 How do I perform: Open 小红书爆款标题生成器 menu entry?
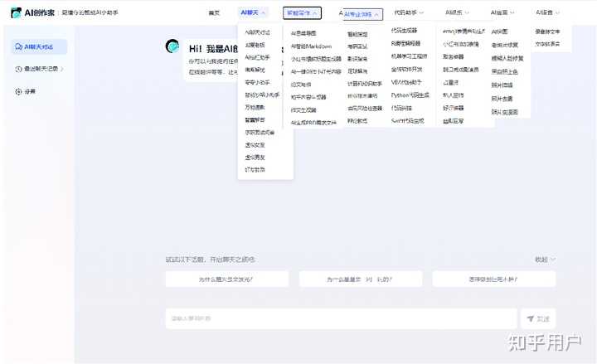(316, 59)
